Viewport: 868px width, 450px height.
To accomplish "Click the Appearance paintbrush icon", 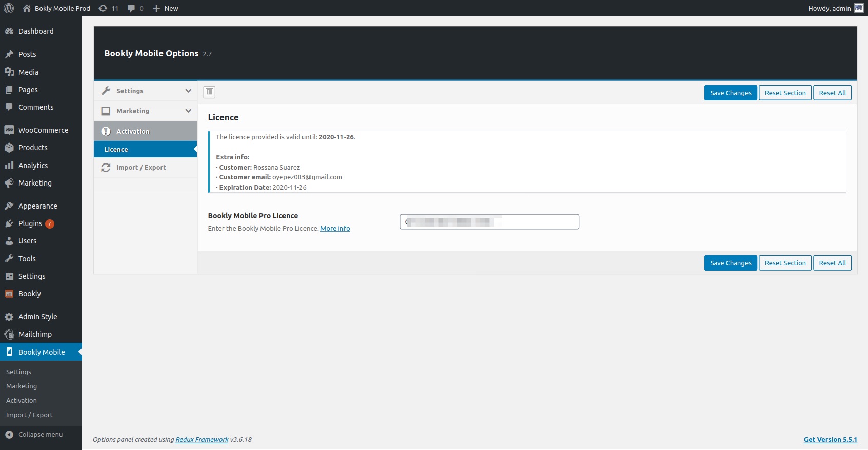I will coord(9,206).
